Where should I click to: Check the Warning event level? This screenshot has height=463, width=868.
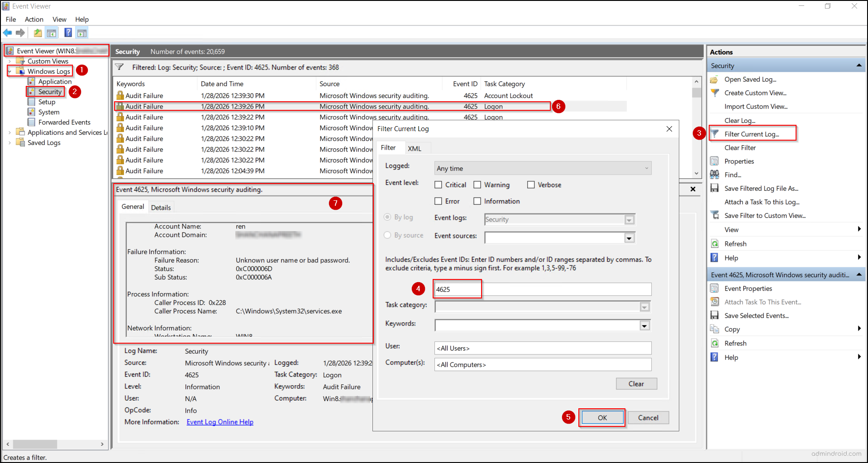(x=477, y=184)
